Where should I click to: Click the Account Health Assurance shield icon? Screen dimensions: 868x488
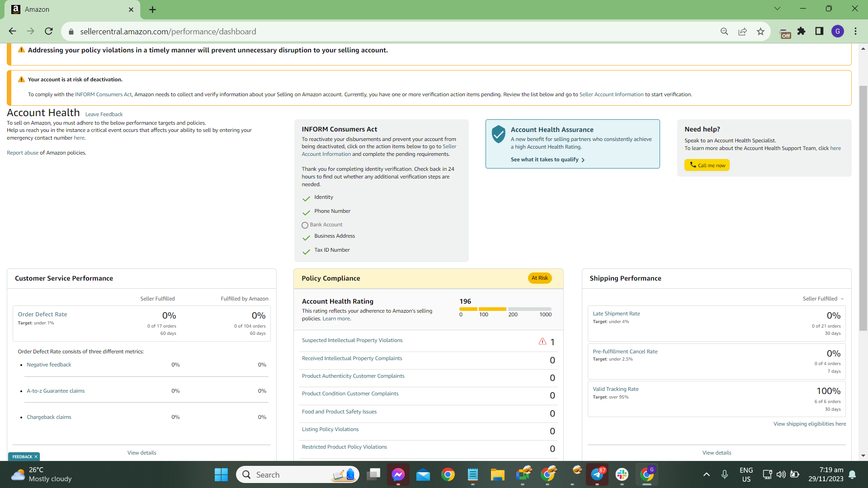[498, 134]
